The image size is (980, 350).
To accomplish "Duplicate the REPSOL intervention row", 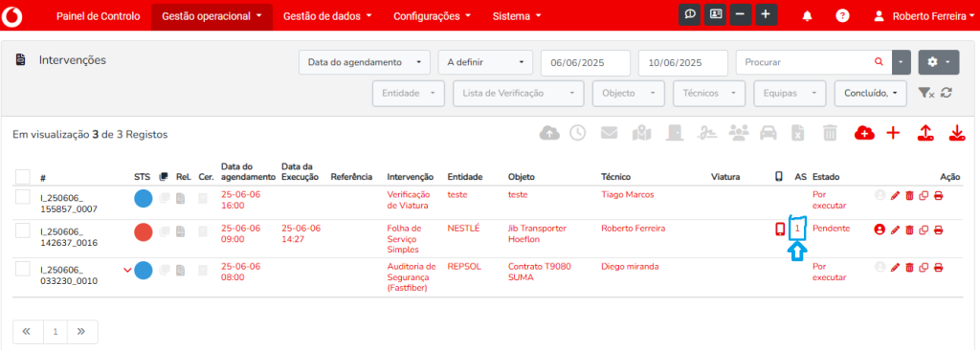I will (x=924, y=268).
